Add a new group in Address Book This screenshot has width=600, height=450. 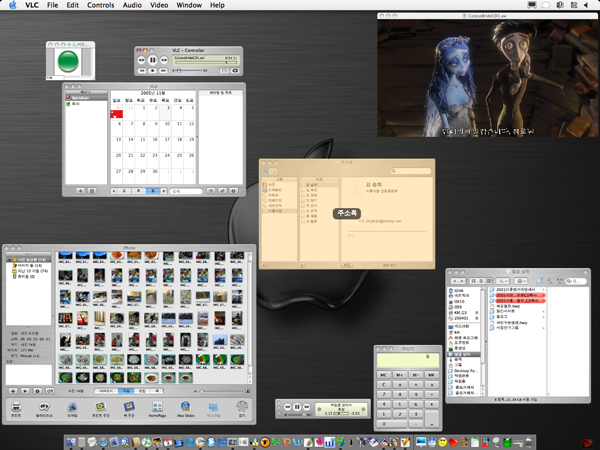[x=264, y=265]
